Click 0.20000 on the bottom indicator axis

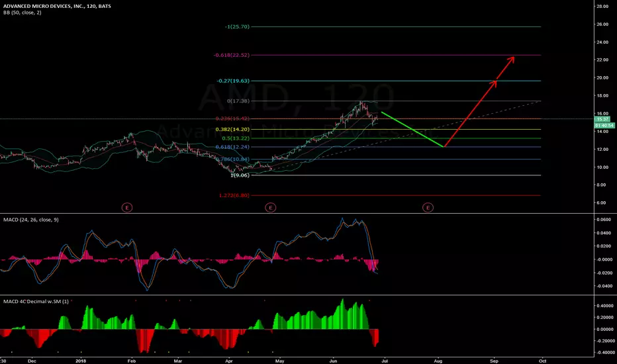point(605,318)
